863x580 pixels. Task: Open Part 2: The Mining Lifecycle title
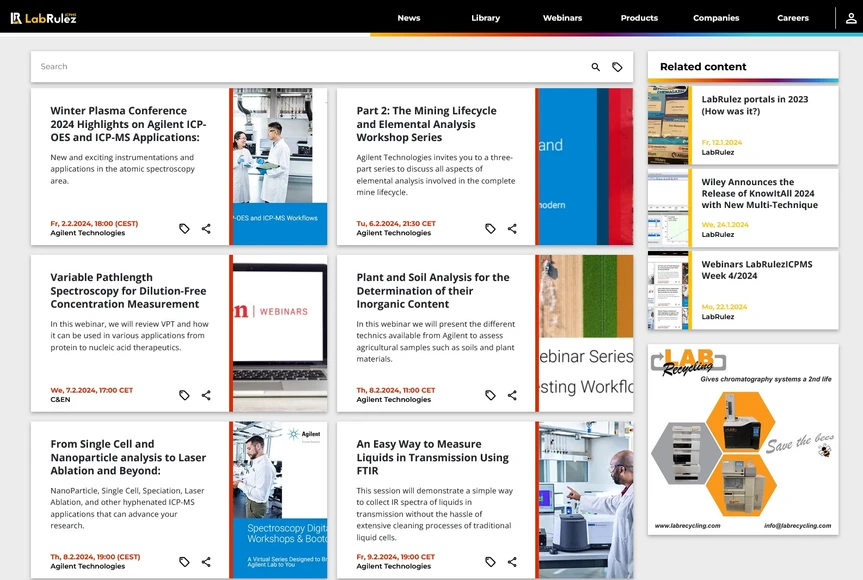coord(427,124)
